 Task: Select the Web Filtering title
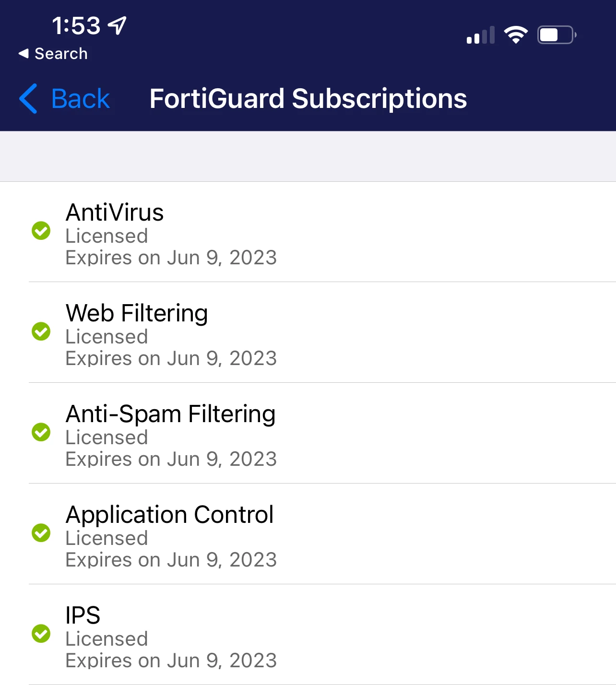point(137,313)
